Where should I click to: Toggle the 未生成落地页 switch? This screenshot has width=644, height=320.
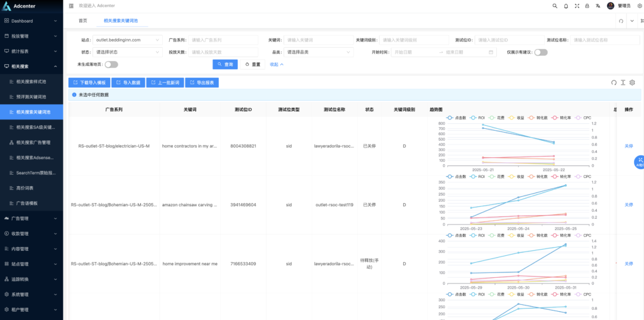(x=111, y=64)
